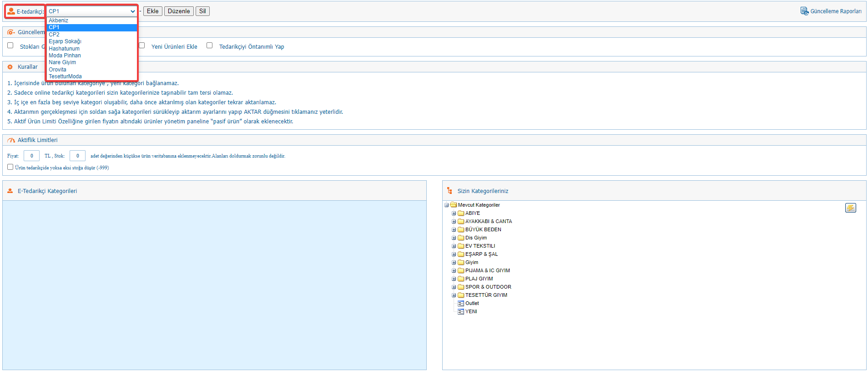Expand the Giyim category node

pos(454,263)
